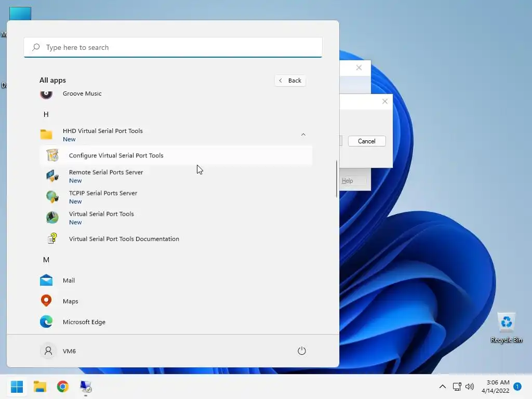The image size is (532, 399).
Task: Open Google Chrome from the taskbar
Action: coord(63,387)
